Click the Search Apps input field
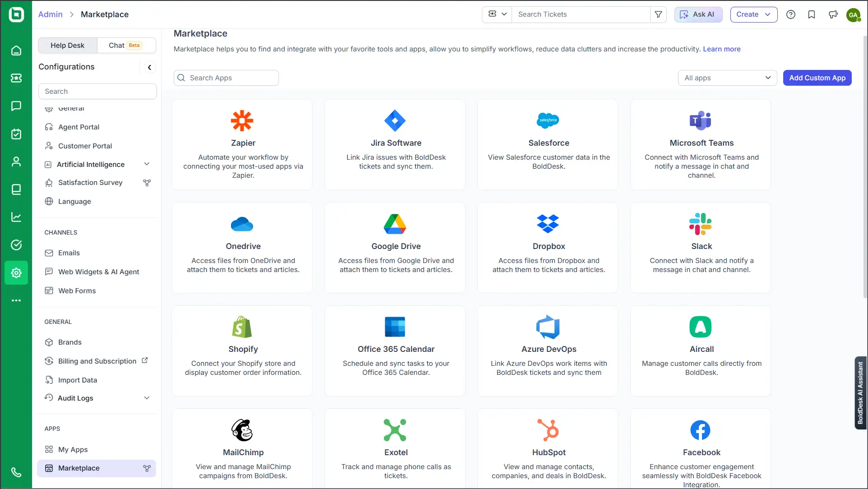Screen dimensions: 868x489 (x=226, y=78)
